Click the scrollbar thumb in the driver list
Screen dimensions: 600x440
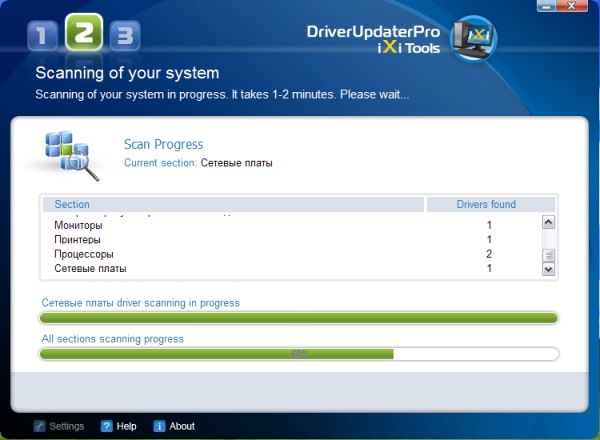pos(548,255)
